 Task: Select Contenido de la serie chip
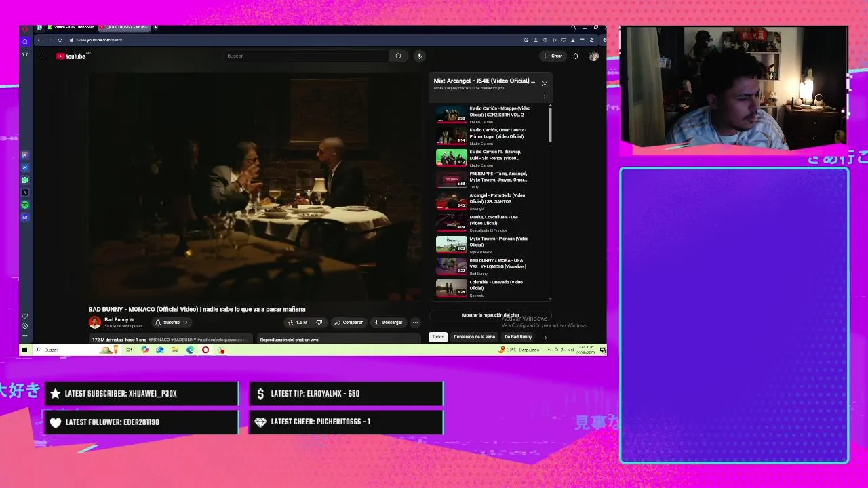[474, 337]
